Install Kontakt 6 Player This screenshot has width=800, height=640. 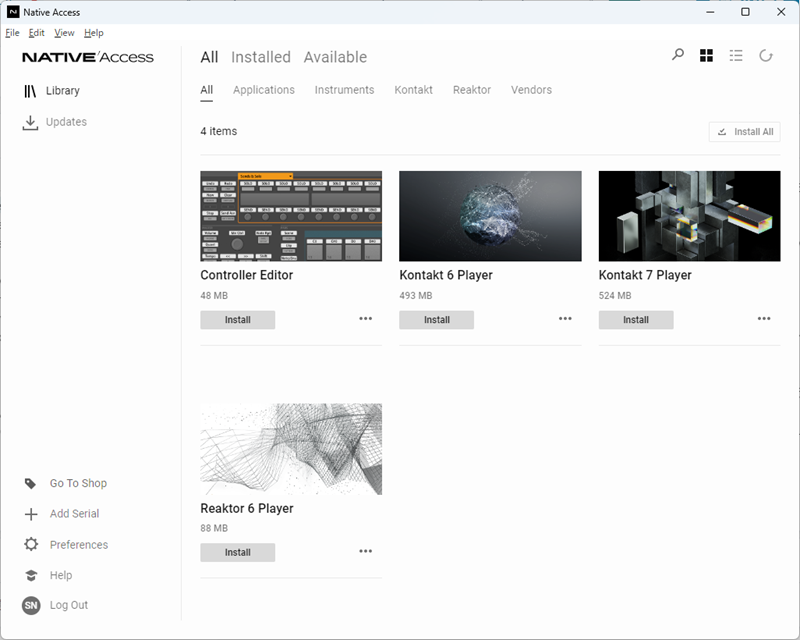437,320
